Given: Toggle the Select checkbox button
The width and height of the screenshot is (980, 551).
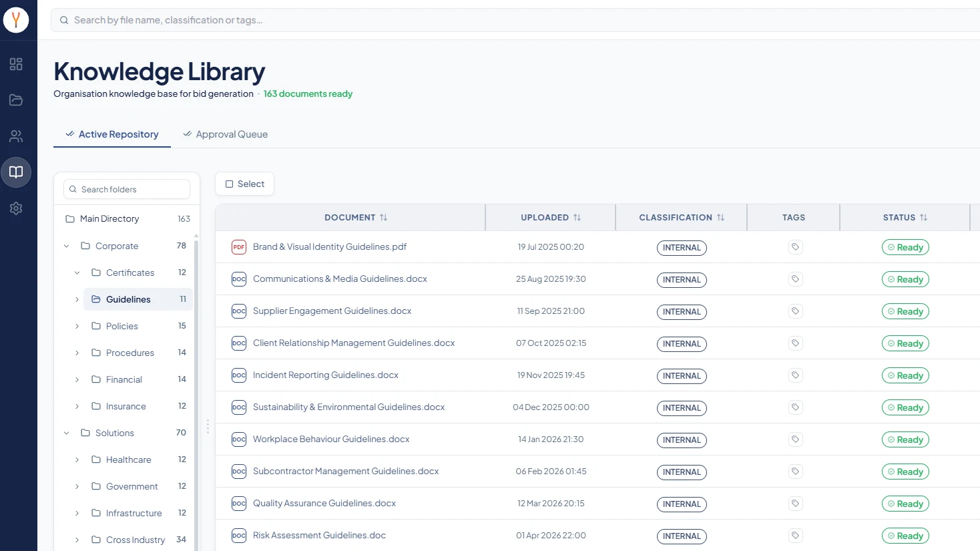Looking at the screenshot, I should (x=244, y=184).
